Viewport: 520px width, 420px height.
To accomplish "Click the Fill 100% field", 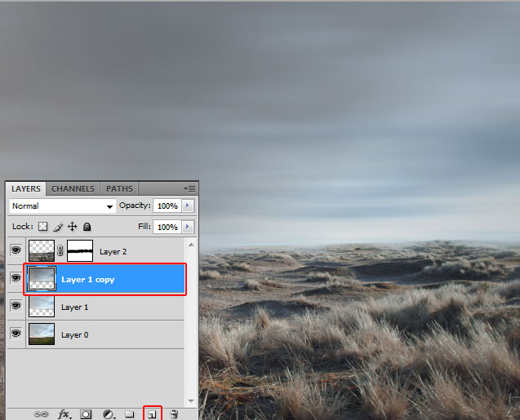I will coord(167,228).
